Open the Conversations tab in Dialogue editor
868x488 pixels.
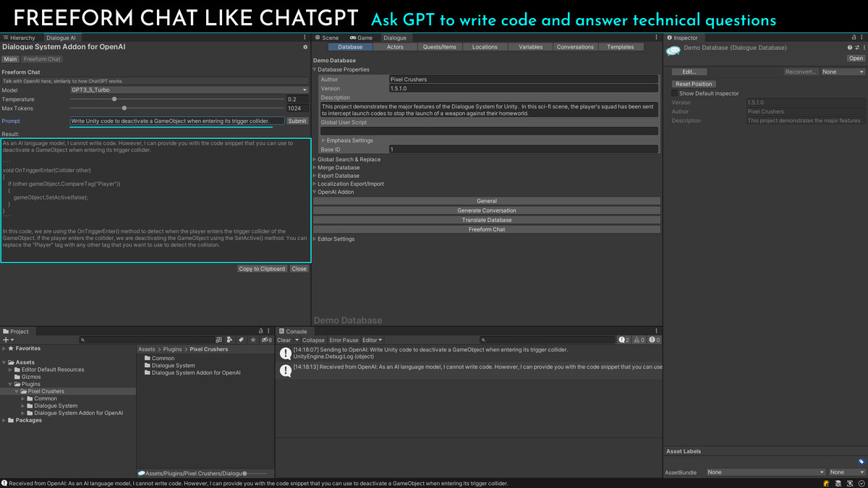tap(575, 47)
